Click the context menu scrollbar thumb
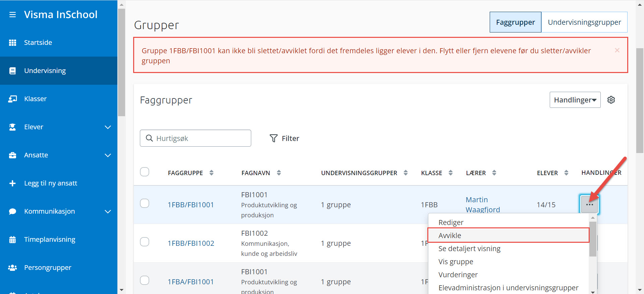The width and height of the screenshot is (644, 294). tap(593, 239)
